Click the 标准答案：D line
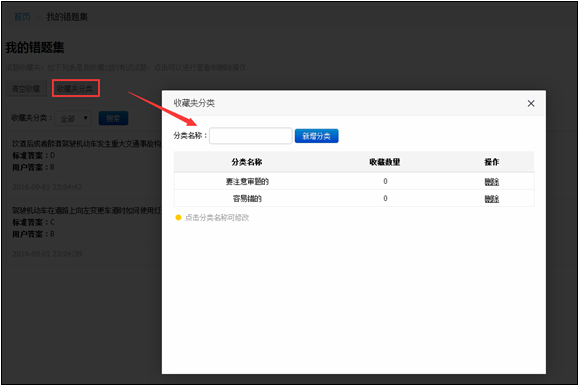 (33, 155)
